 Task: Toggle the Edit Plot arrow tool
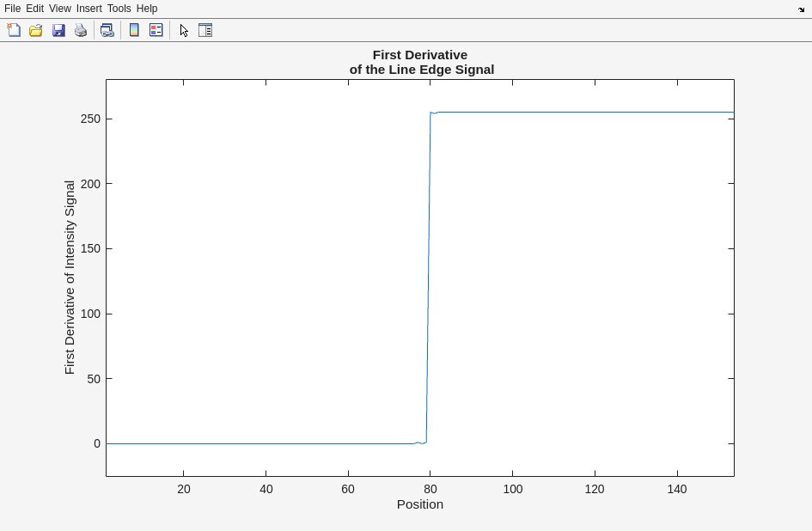[184, 30]
